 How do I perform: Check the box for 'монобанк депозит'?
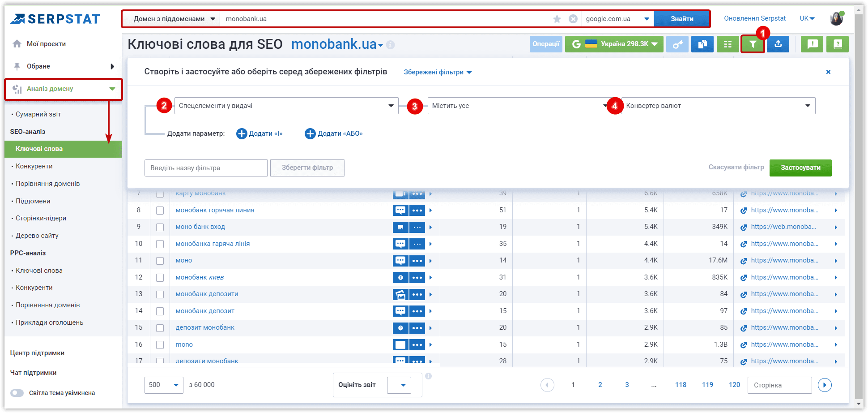click(x=160, y=311)
